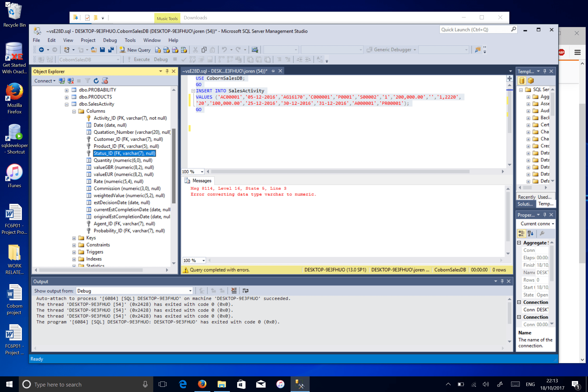Expand the Keys folder
The image size is (588, 392).
(x=74, y=238)
